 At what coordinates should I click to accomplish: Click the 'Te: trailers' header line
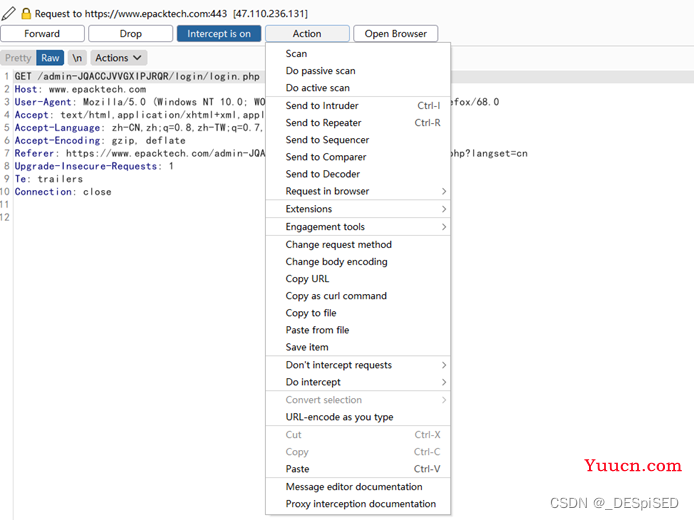point(49,179)
